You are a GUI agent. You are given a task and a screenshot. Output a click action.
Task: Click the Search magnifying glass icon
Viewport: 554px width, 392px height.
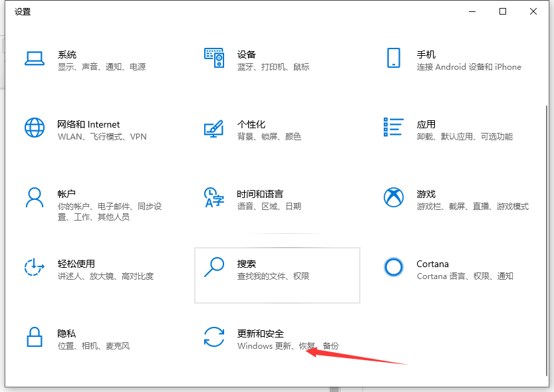[214, 267]
